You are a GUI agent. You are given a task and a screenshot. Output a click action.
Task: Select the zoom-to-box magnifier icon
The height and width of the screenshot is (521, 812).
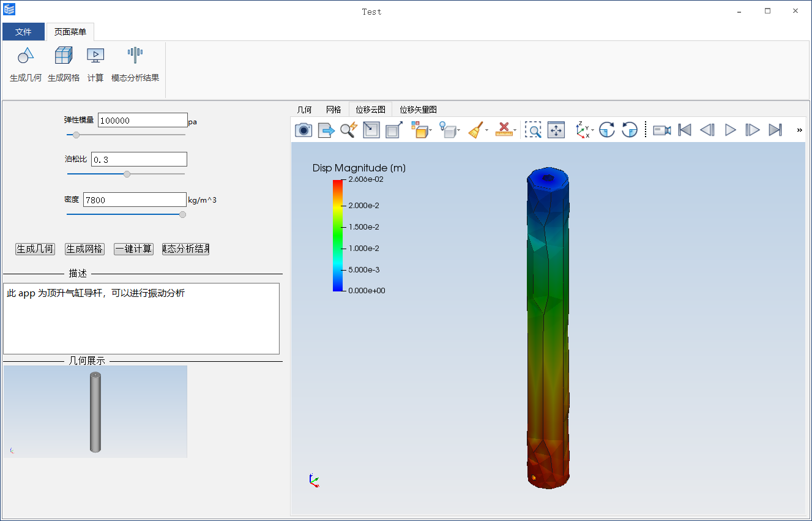pos(533,130)
